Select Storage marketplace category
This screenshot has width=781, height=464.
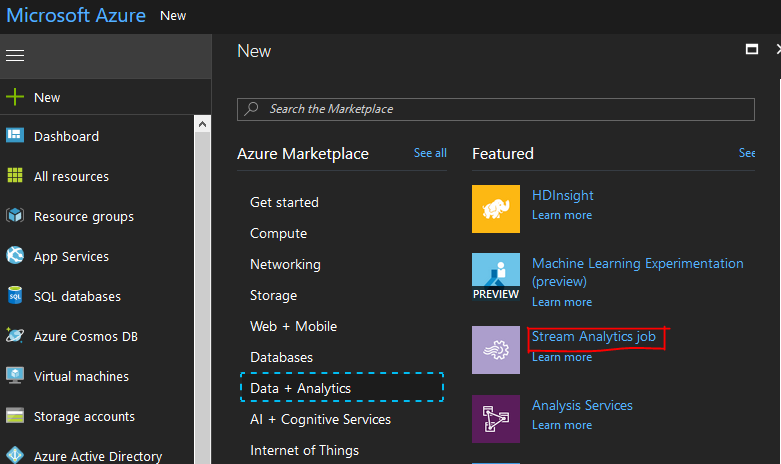(x=273, y=295)
